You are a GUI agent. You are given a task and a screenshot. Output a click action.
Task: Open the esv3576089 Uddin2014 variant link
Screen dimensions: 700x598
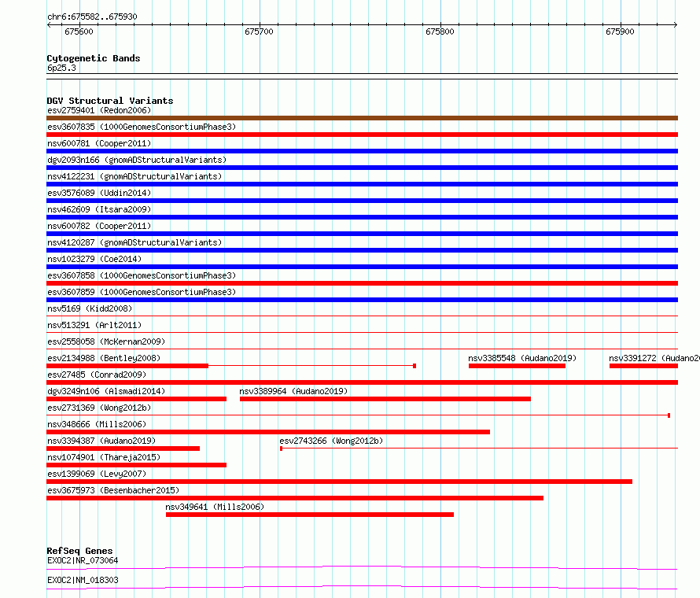pos(99,193)
